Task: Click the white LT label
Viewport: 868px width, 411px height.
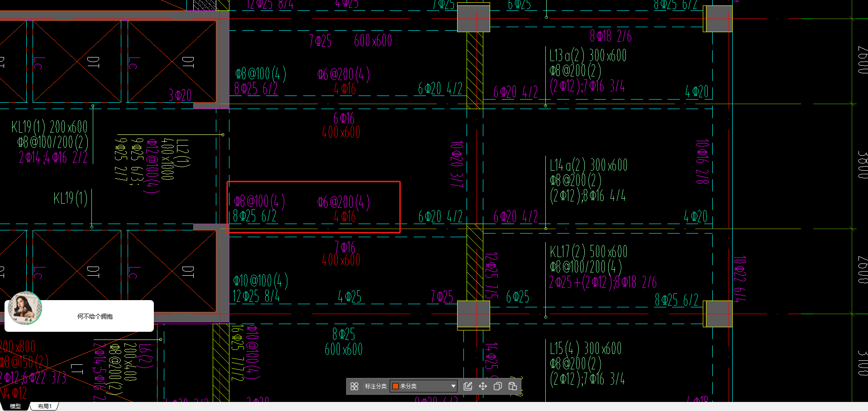Action: tap(77, 369)
